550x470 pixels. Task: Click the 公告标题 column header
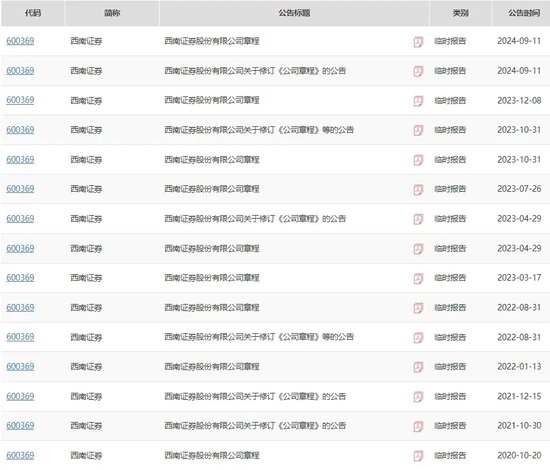294,13
